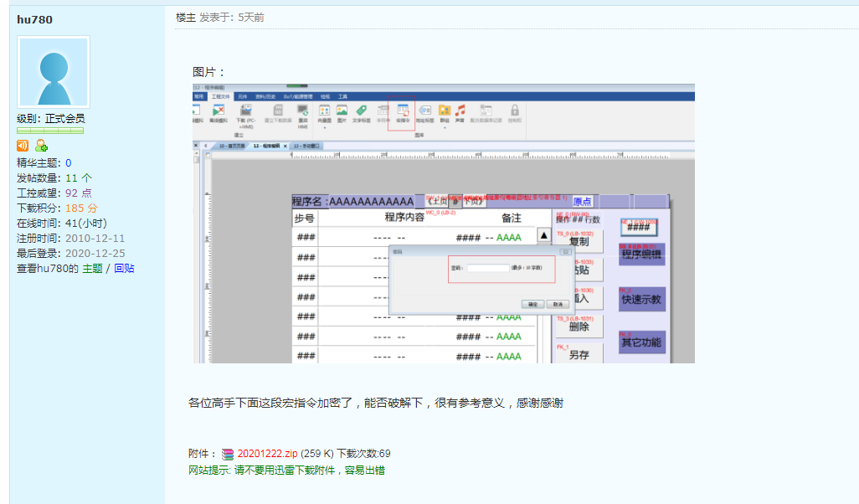Click the hu780 user avatar

tap(53, 72)
